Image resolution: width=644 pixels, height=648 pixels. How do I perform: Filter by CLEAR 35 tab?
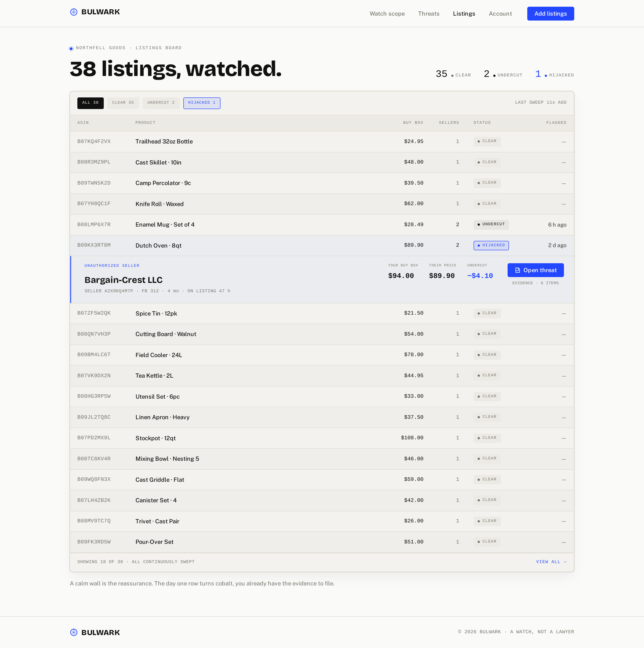click(123, 103)
